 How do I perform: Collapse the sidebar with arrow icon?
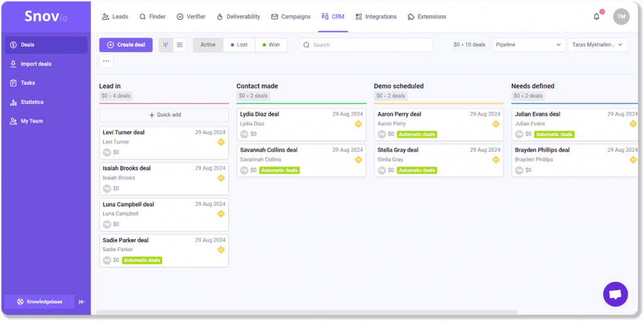pos(82,301)
